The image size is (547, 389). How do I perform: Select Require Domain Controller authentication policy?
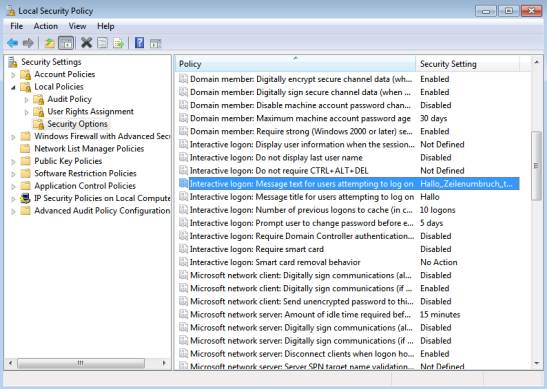pos(302,236)
